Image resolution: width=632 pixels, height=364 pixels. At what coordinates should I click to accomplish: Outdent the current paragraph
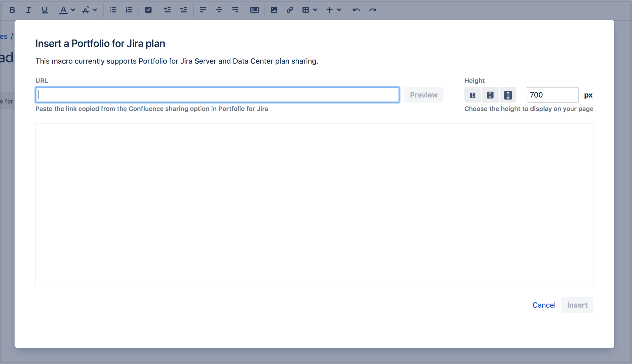[x=167, y=10]
